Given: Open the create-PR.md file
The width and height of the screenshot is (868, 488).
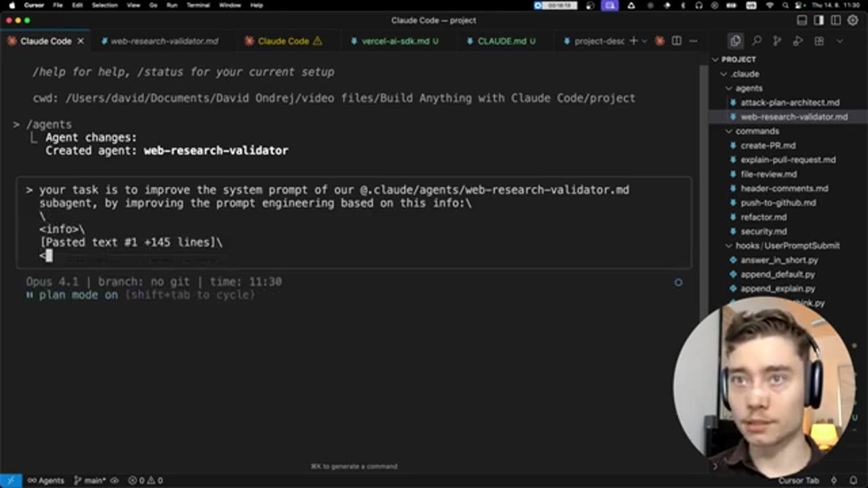Looking at the screenshot, I should click(x=768, y=145).
